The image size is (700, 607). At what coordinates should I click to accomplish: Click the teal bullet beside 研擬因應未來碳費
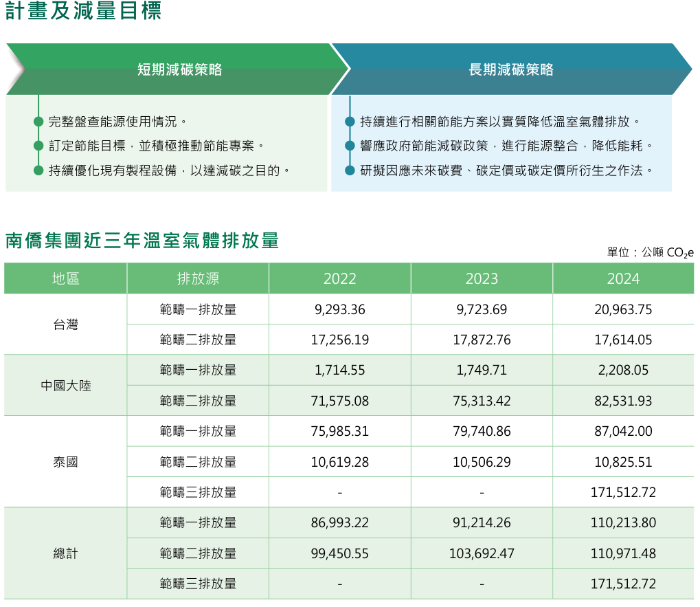coord(350,170)
